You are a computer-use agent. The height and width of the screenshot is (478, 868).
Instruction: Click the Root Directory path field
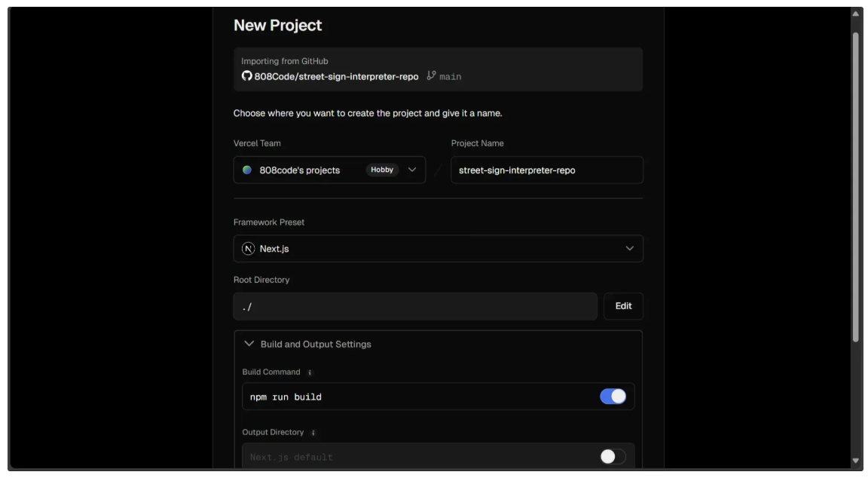tap(415, 306)
